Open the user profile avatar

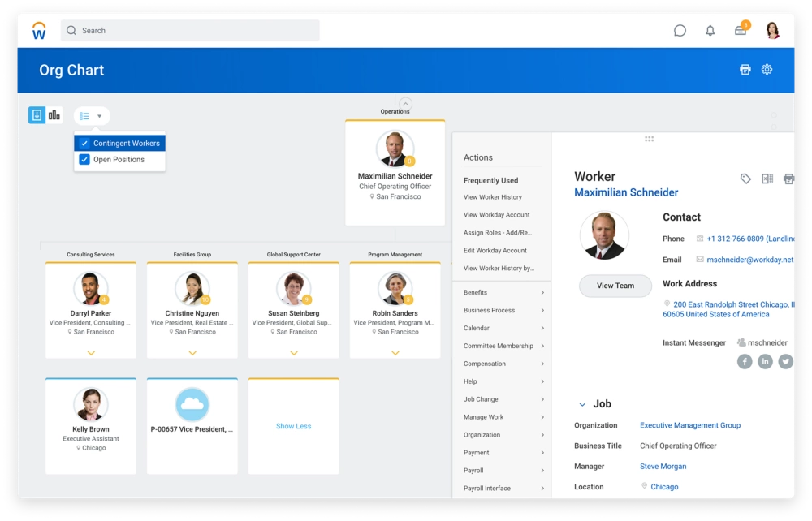coord(772,31)
